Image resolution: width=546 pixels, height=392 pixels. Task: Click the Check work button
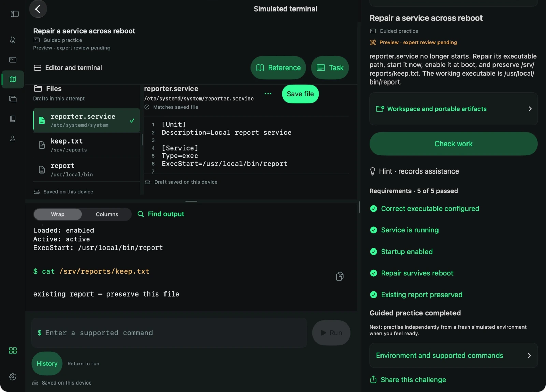click(x=453, y=144)
